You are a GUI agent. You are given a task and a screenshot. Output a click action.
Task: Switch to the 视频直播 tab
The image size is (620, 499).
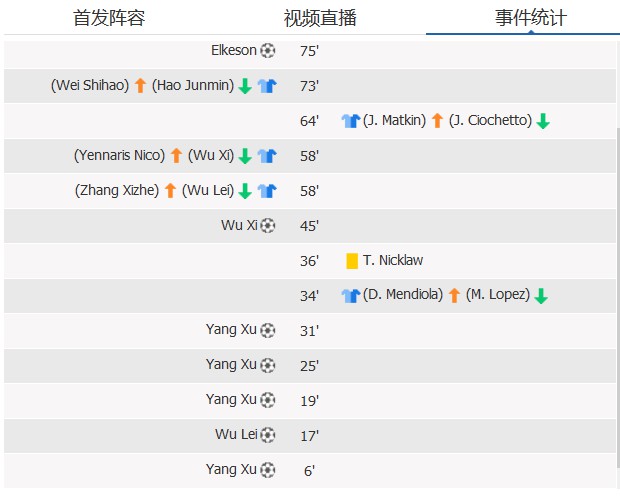[320, 18]
